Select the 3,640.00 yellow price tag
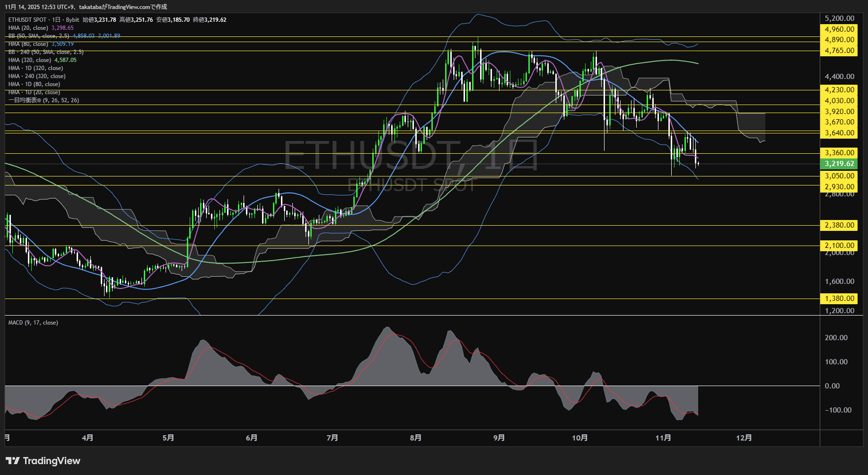868x475 pixels. pyautogui.click(x=839, y=133)
